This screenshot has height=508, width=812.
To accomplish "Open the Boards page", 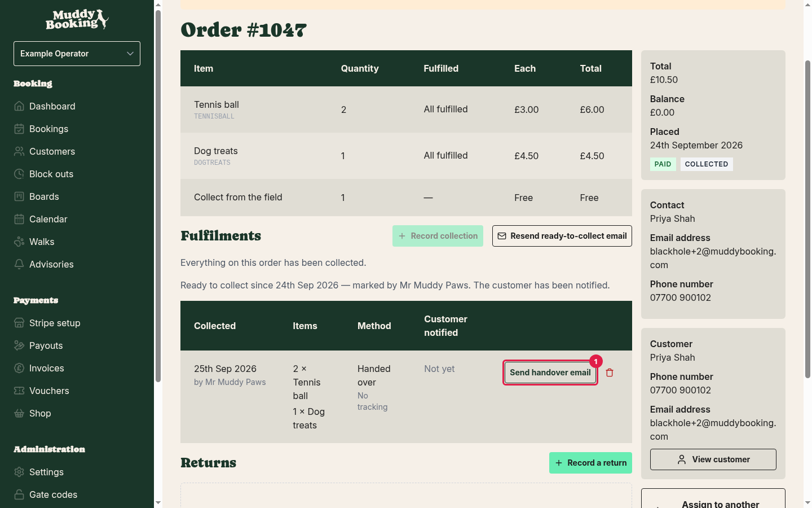I will (x=44, y=196).
